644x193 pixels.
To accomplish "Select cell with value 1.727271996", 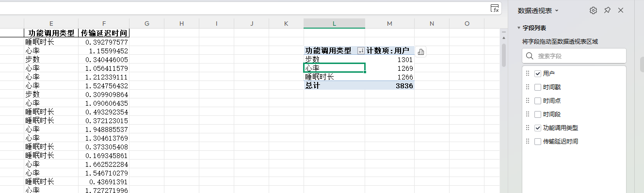I will [103, 190].
